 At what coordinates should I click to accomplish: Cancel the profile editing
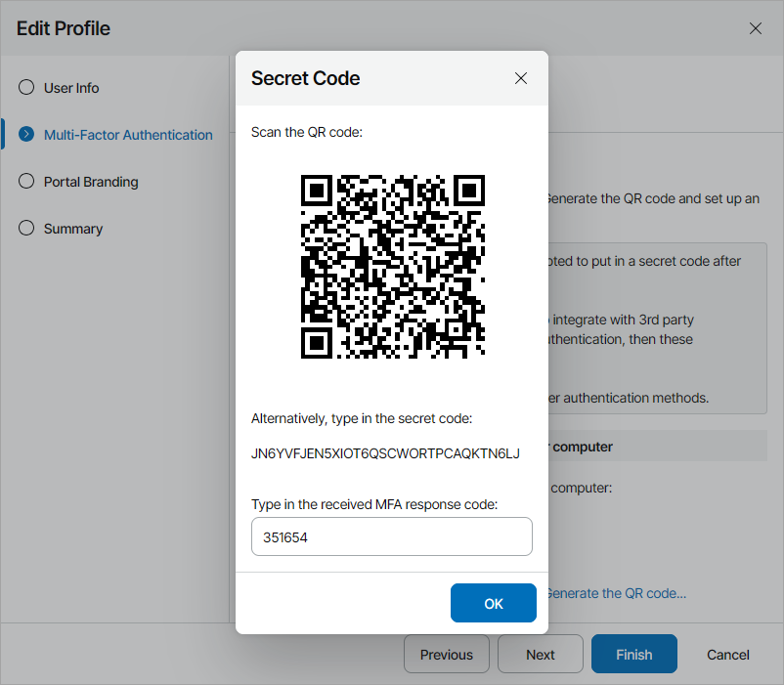coord(728,655)
